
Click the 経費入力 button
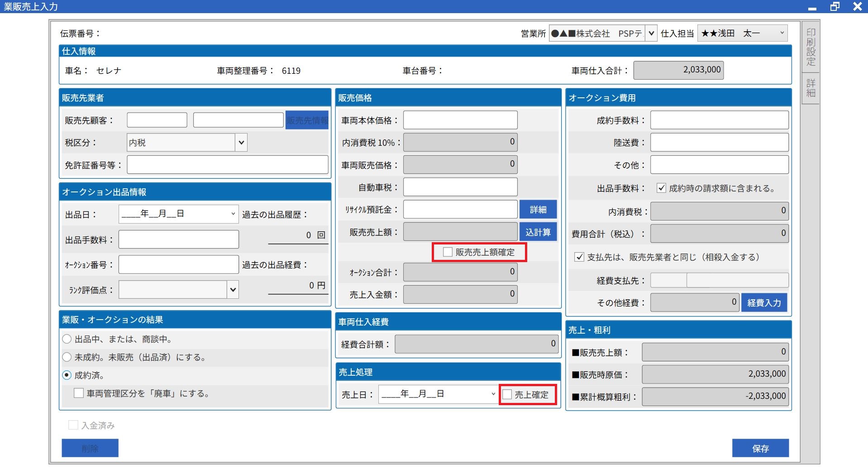764,303
